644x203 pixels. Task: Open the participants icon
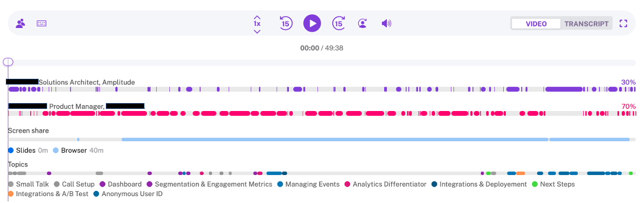[x=21, y=23]
